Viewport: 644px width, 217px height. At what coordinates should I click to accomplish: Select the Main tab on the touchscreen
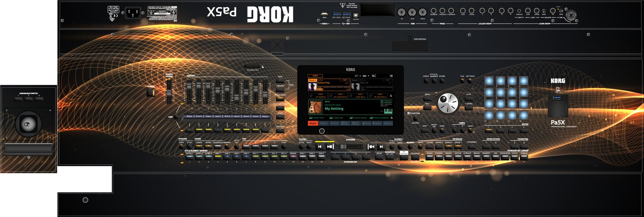click(x=313, y=123)
